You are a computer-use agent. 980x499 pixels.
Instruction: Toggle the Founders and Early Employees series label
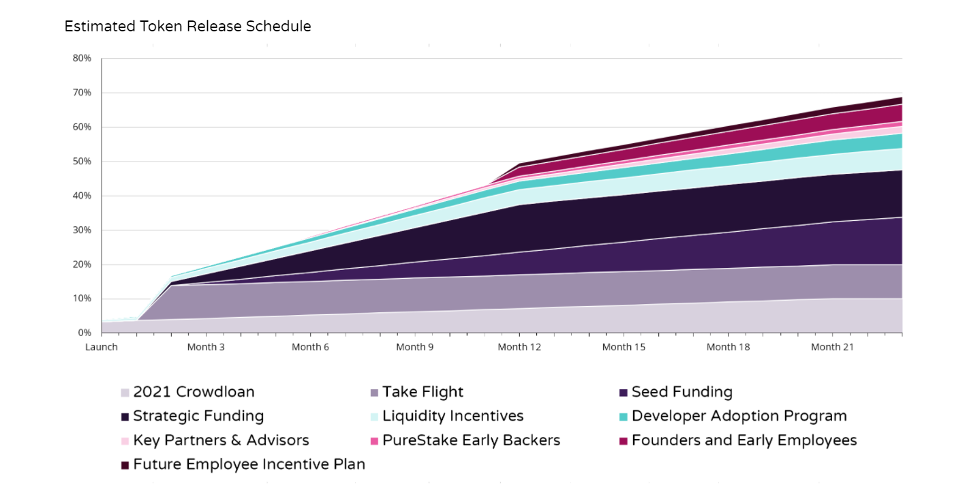click(x=744, y=440)
